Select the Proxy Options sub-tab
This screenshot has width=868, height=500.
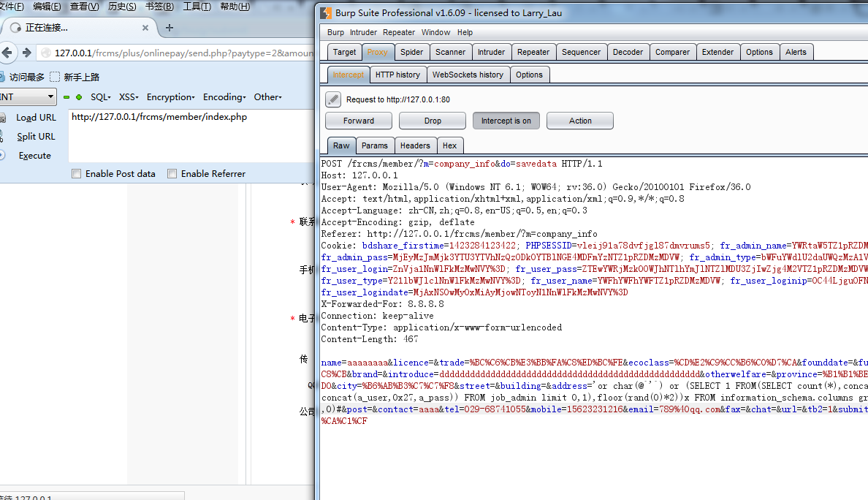point(529,75)
